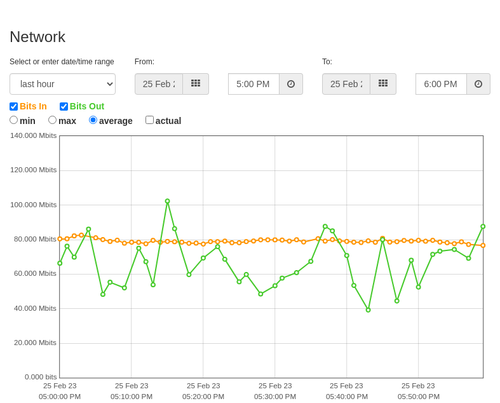Image resolution: width=500 pixels, height=403 pixels.
Task: Open the last hour range dropdown
Action: click(63, 84)
